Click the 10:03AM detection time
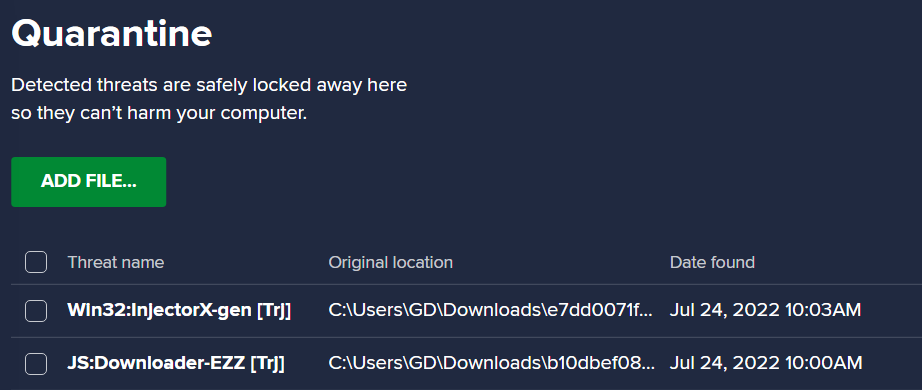Viewport: 922px width, 390px height. tap(823, 310)
